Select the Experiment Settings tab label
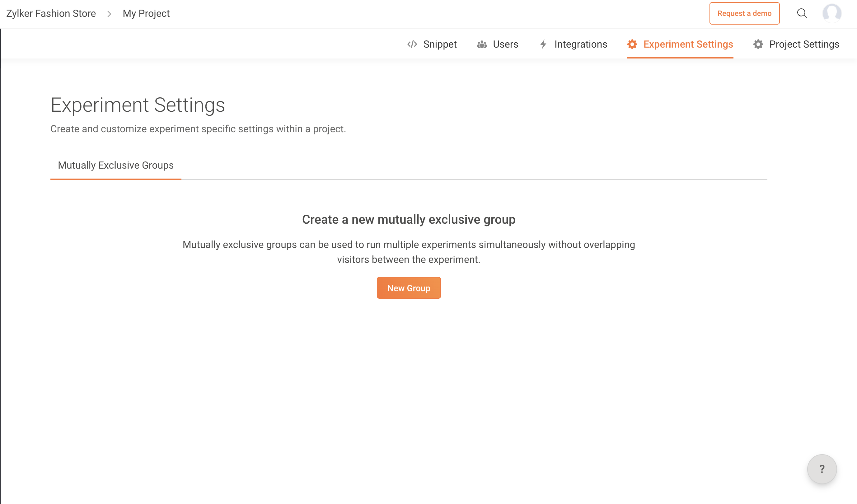The image size is (857, 504). tap(688, 44)
